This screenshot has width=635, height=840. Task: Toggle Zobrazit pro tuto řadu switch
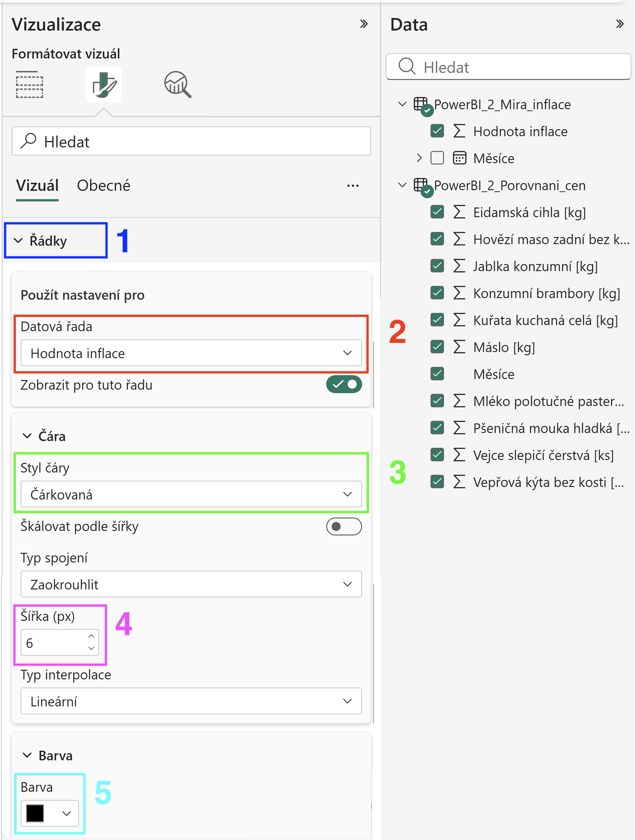tap(344, 384)
